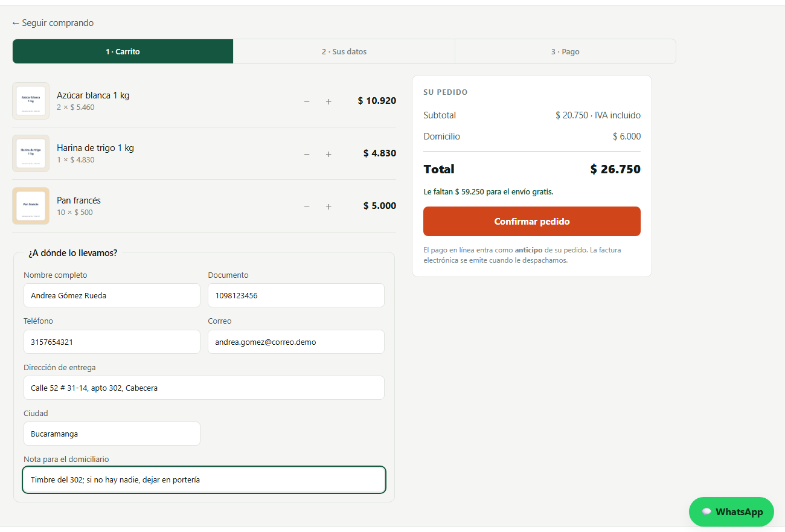Open the WhatsApp chat button

coord(731,511)
